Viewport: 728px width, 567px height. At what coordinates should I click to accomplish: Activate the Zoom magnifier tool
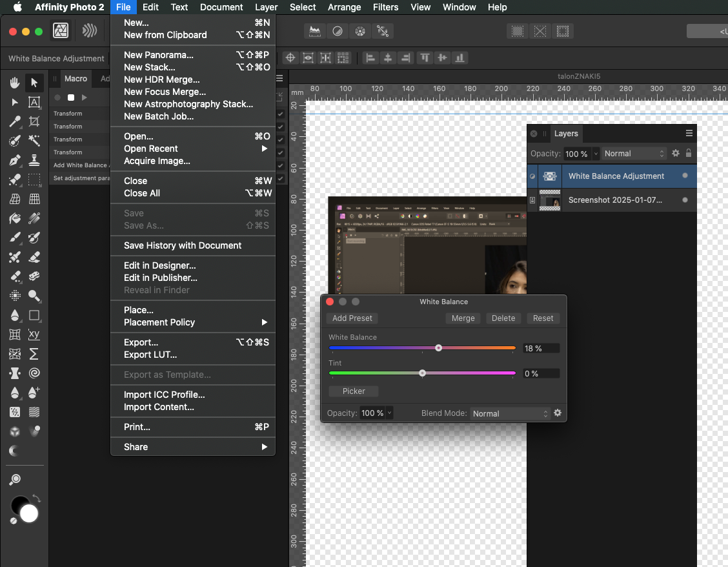coord(34,296)
